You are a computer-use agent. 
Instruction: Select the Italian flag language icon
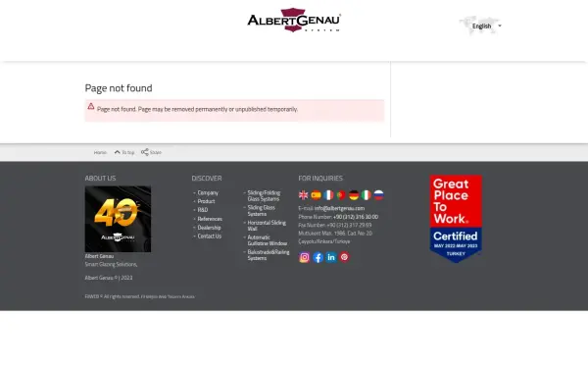pyautogui.click(x=367, y=195)
